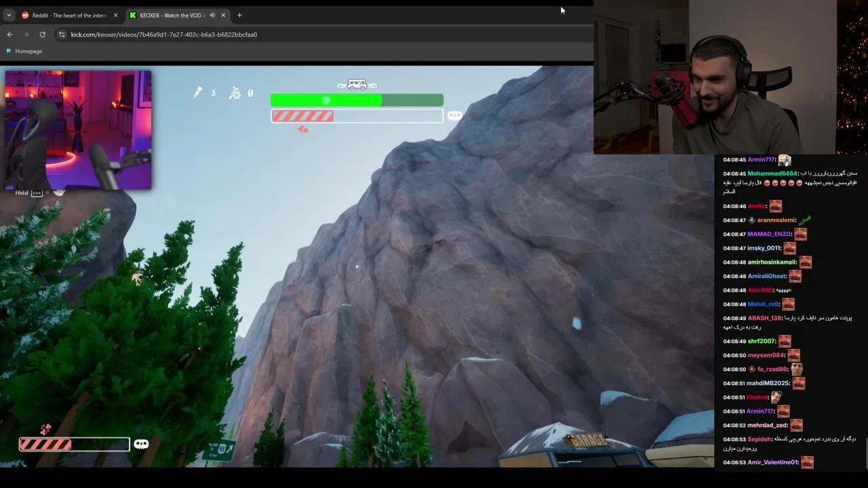Click the Amir_Valentine01 username in chat
The width and height of the screenshot is (868, 488).
tap(772, 462)
